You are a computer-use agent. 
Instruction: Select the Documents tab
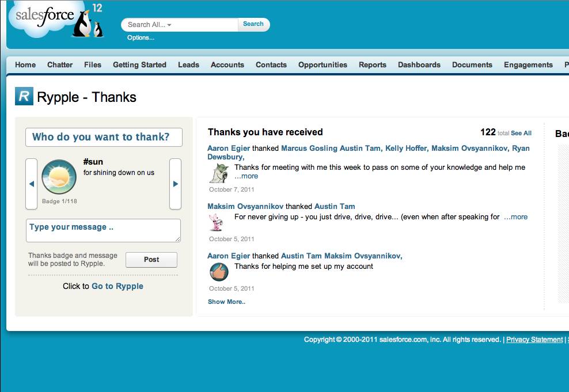[x=472, y=64]
